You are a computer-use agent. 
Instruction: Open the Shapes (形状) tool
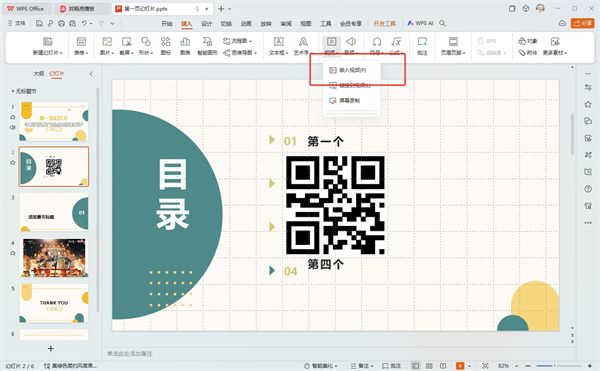click(146, 42)
